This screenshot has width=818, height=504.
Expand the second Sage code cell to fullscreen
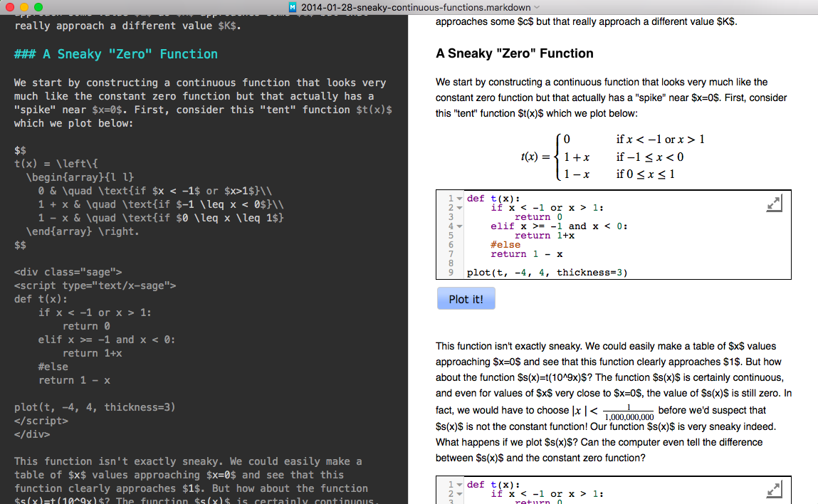click(774, 490)
